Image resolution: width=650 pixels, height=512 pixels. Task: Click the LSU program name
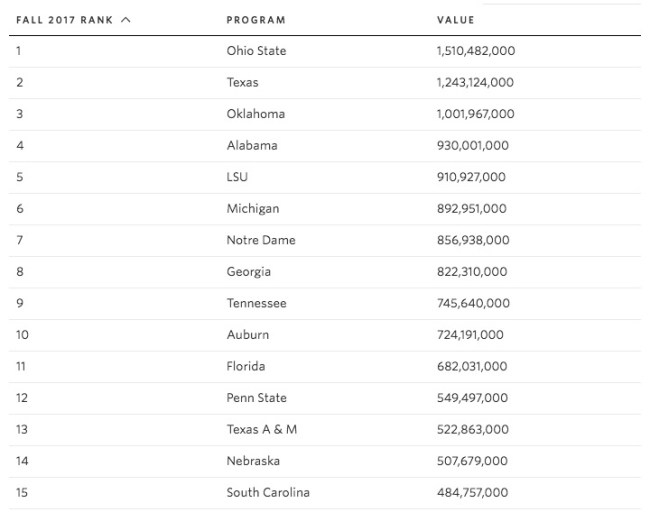point(238,177)
